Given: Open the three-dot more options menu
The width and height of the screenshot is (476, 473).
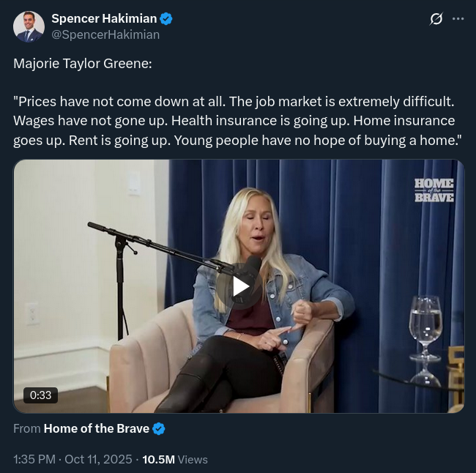Looking at the screenshot, I should click(x=458, y=19).
